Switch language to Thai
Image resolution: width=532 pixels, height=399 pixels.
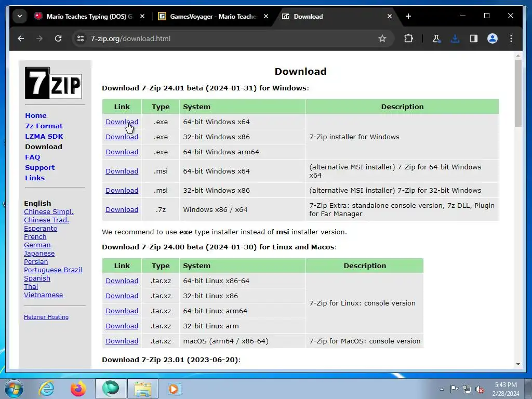(x=31, y=287)
